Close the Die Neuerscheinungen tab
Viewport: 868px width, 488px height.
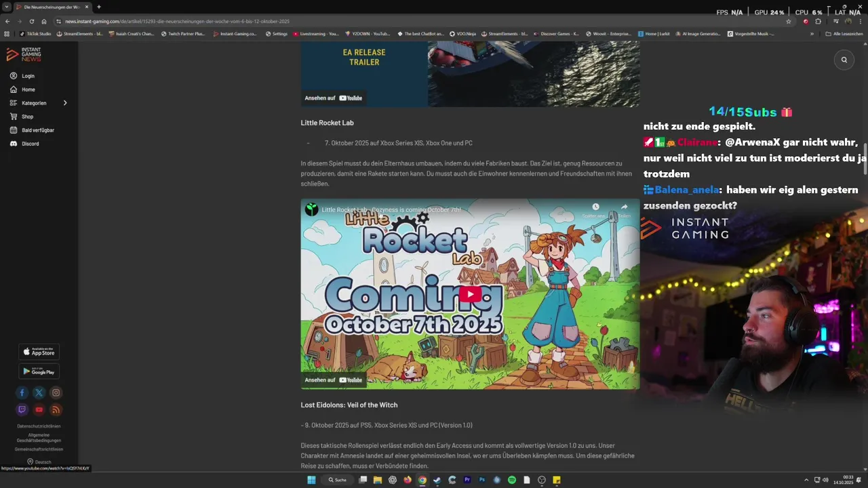click(87, 7)
